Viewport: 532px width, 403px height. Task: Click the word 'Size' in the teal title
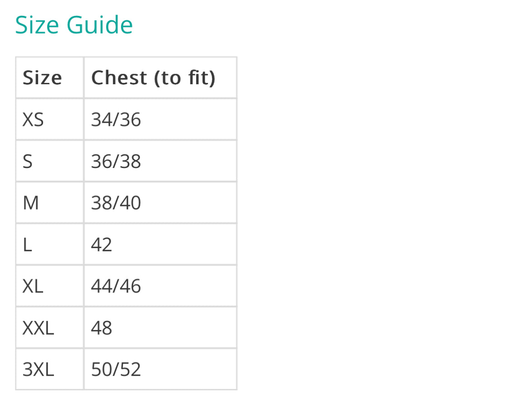(x=38, y=25)
